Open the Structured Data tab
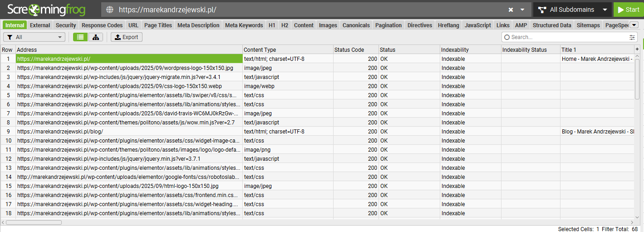Viewport: 644px width, 232px height. pos(551,25)
